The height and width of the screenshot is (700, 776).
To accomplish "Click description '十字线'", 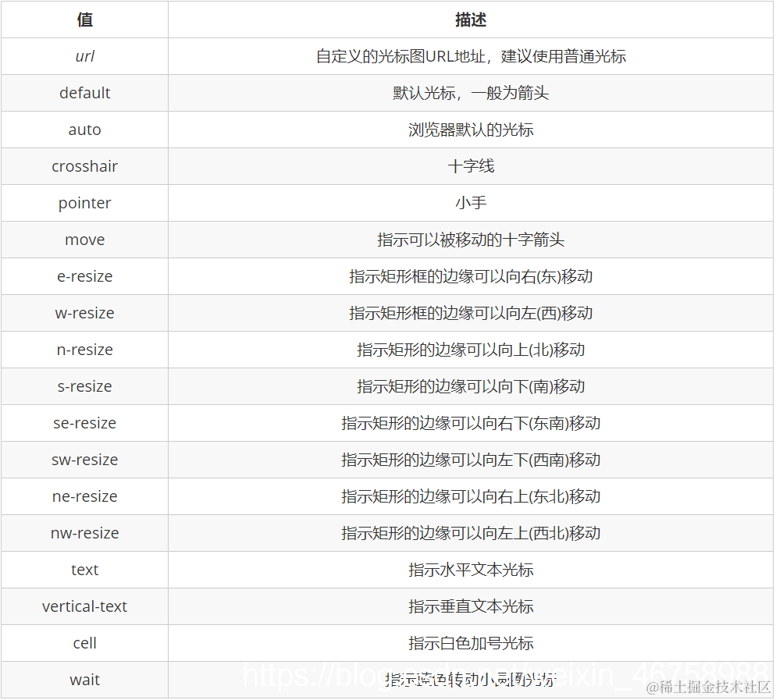I will (x=471, y=166).
